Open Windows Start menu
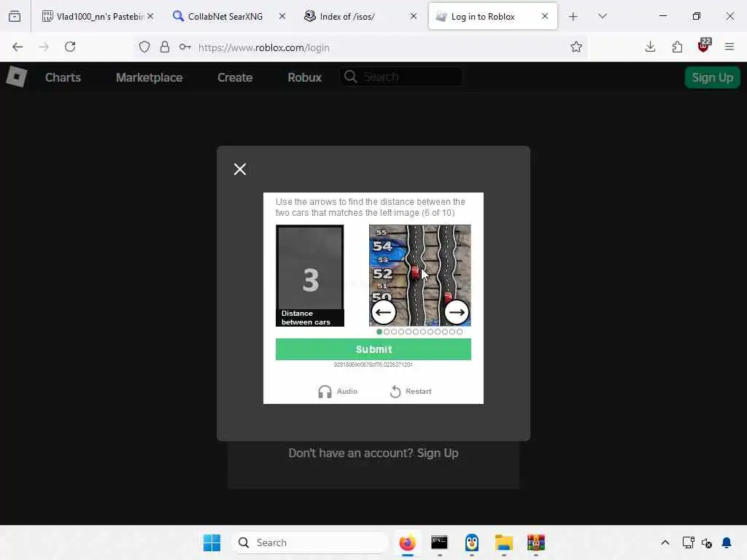Viewport: 747px width, 560px height. pyautogui.click(x=212, y=542)
